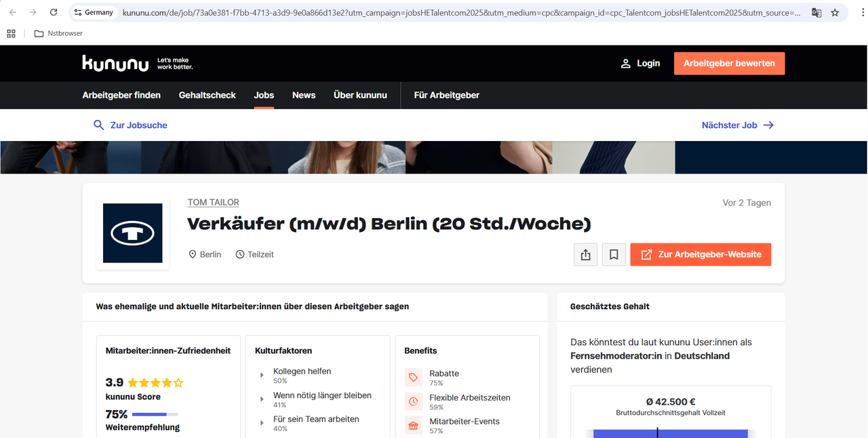Expand the Wenn nötig länger bleiben item
The height and width of the screenshot is (438, 868).
click(x=262, y=399)
